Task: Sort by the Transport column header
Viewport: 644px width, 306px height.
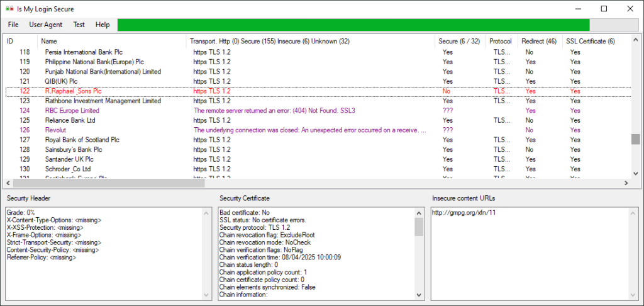Action: (311, 41)
